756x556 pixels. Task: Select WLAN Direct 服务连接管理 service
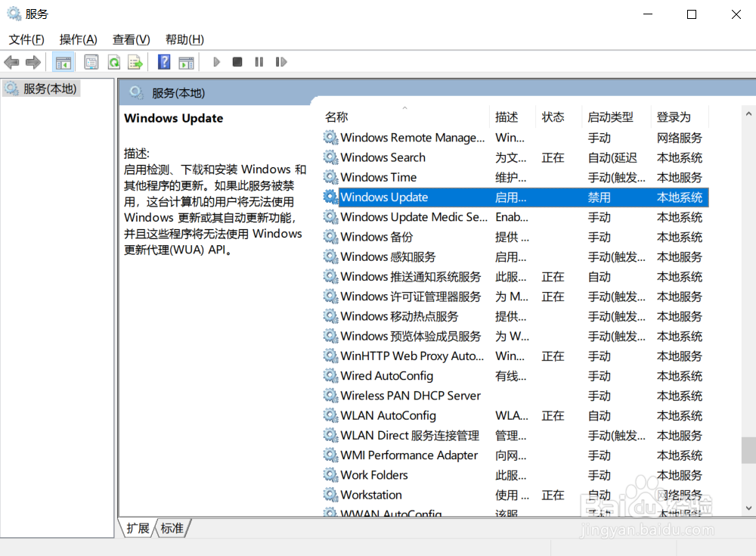tap(515, 435)
